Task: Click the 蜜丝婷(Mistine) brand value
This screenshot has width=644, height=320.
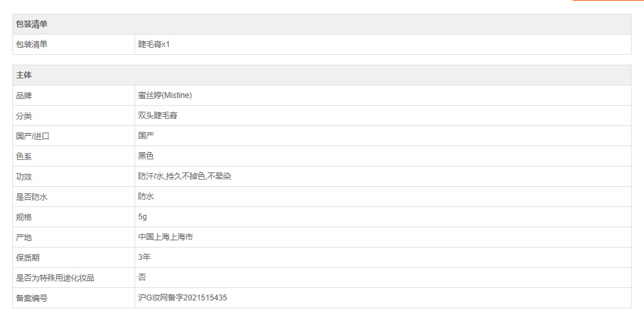Action: (165, 95)
